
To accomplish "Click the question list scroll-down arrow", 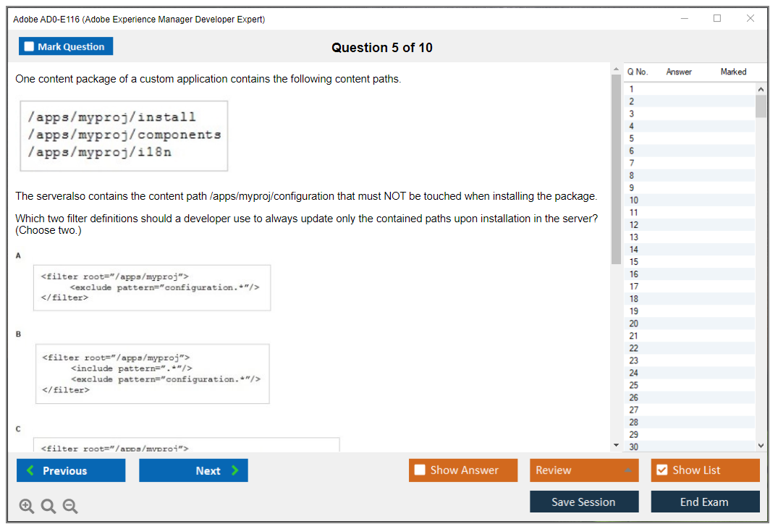I will [761, 446].
